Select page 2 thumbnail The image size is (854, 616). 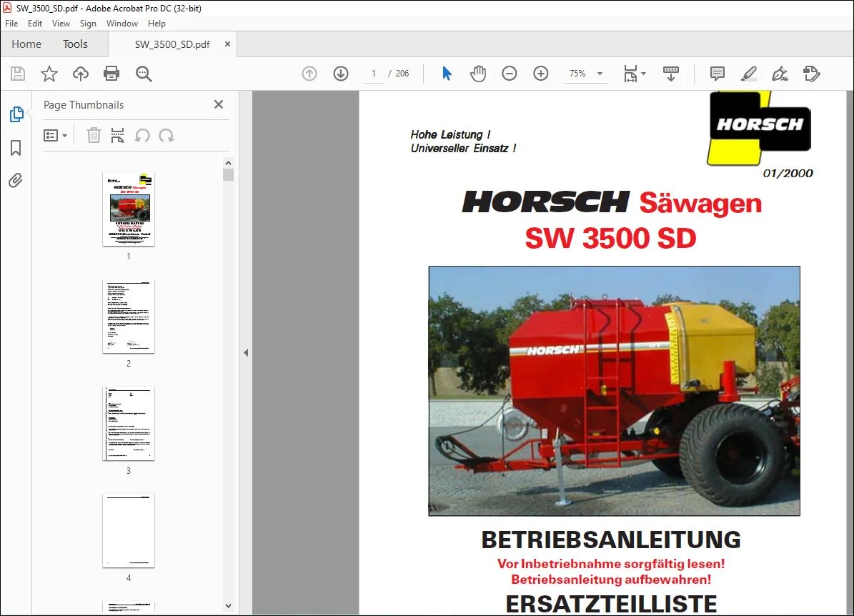129,317
